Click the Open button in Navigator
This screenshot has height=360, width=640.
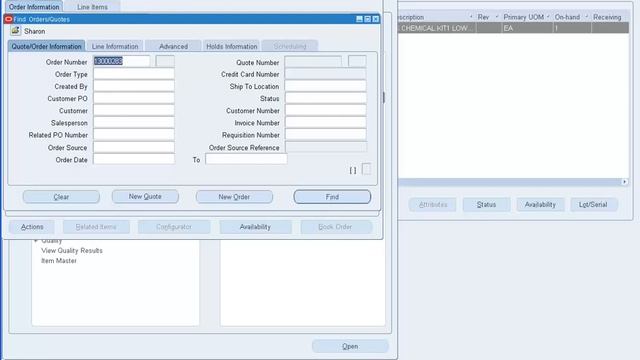pos(350,346)
